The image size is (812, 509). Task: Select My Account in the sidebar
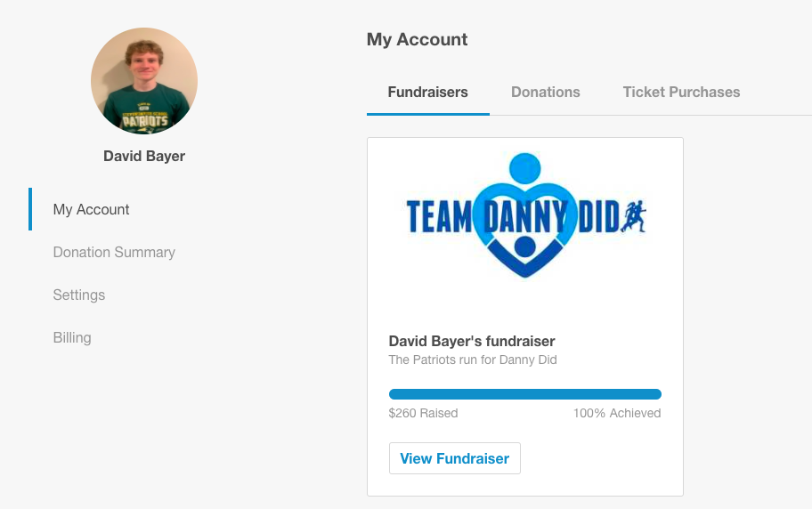pyautogui.click(x=91, y=209)
